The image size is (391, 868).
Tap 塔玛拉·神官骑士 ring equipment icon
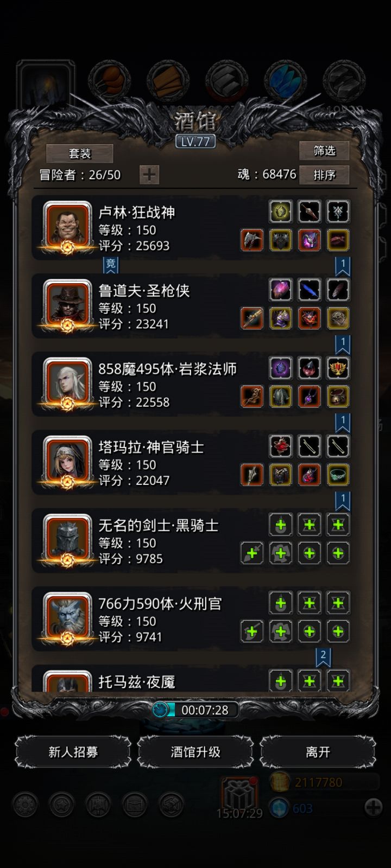click(338, 475)
